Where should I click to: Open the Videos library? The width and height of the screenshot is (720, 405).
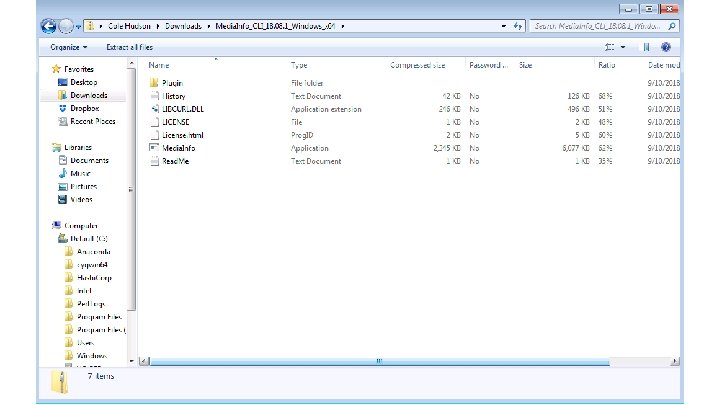[x=81, y=199]
